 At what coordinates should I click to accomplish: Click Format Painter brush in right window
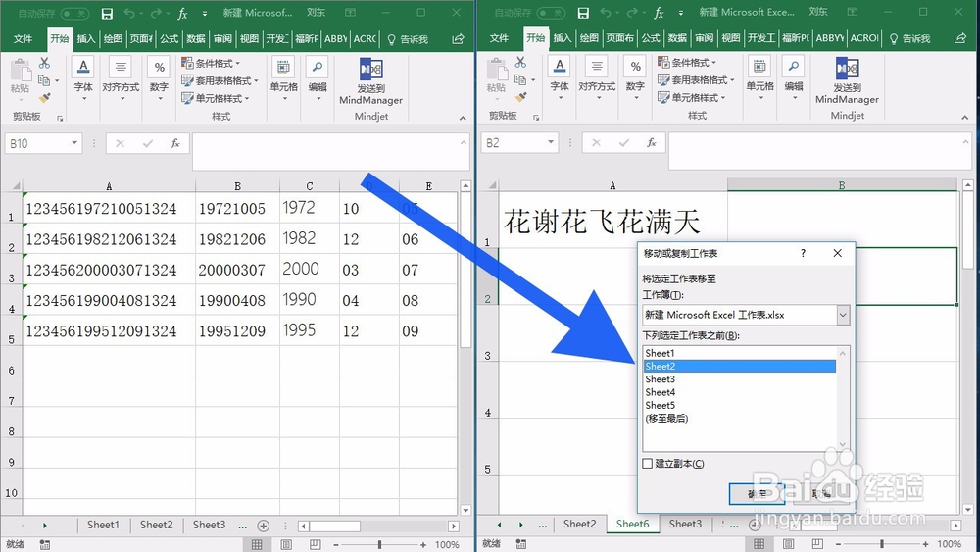[x=520, y=97]
